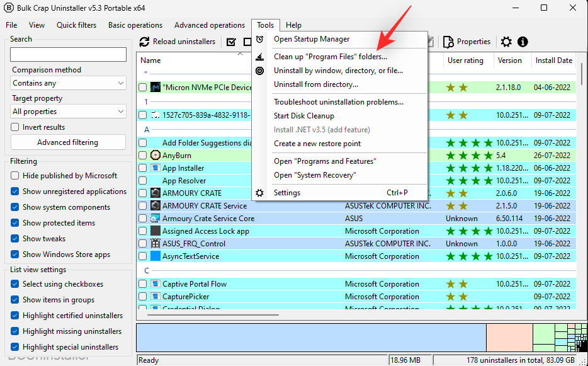This screenshot has width=588, height=366.
Task: Click the Search input field
Action: click(68, 54)
